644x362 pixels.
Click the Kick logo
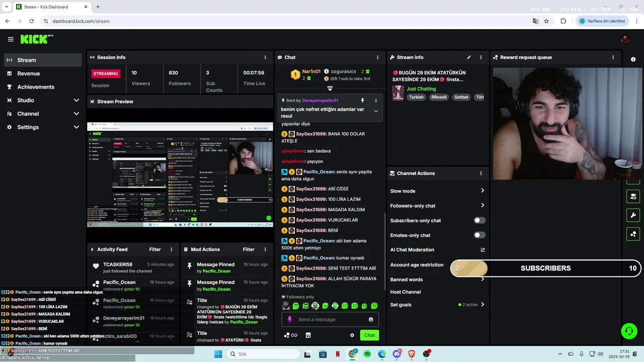pyautogui.click(x=36, y=39)
